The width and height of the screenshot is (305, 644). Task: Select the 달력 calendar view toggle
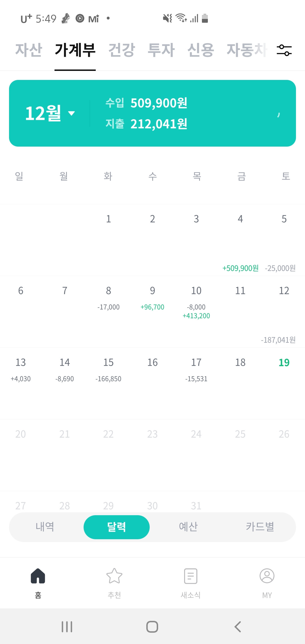click(x=116, y=527)
